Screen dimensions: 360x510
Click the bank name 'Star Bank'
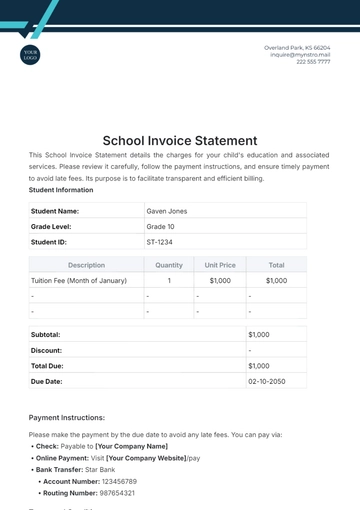100,470
